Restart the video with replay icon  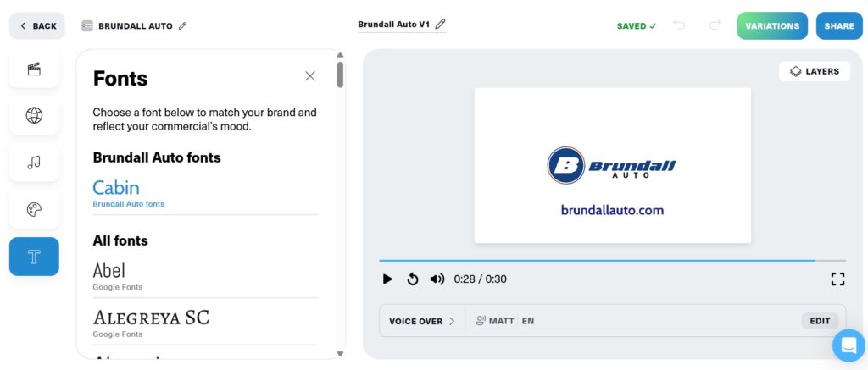(x=413, y=279)
